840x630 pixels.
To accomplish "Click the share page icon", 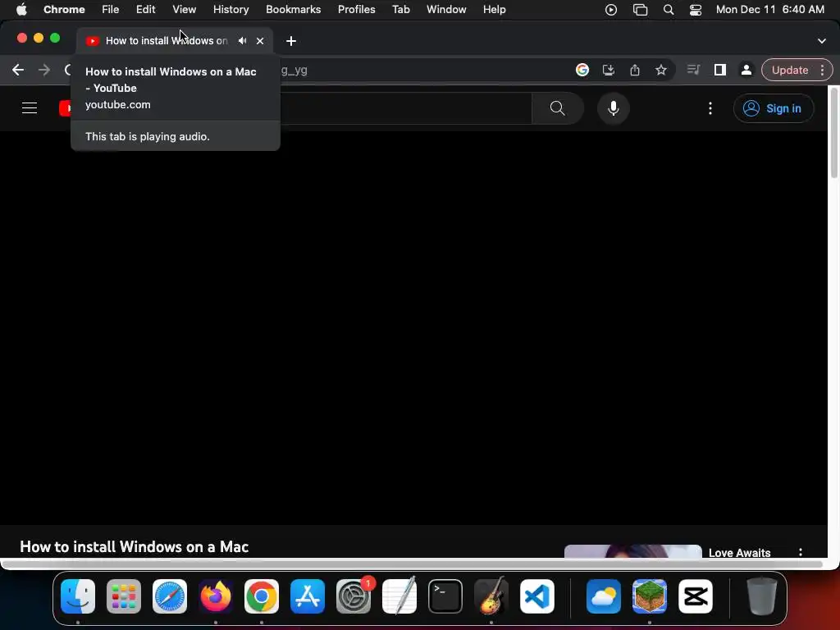I will (635, 70).
